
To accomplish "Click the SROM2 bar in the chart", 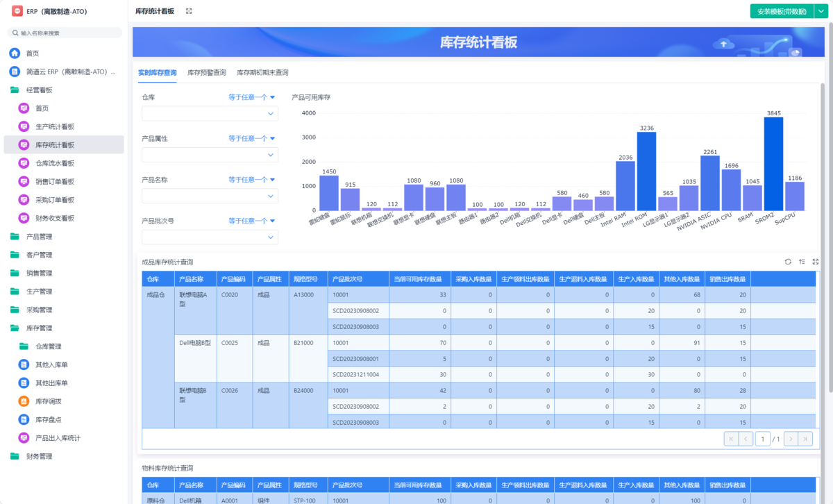I will 773,164.
